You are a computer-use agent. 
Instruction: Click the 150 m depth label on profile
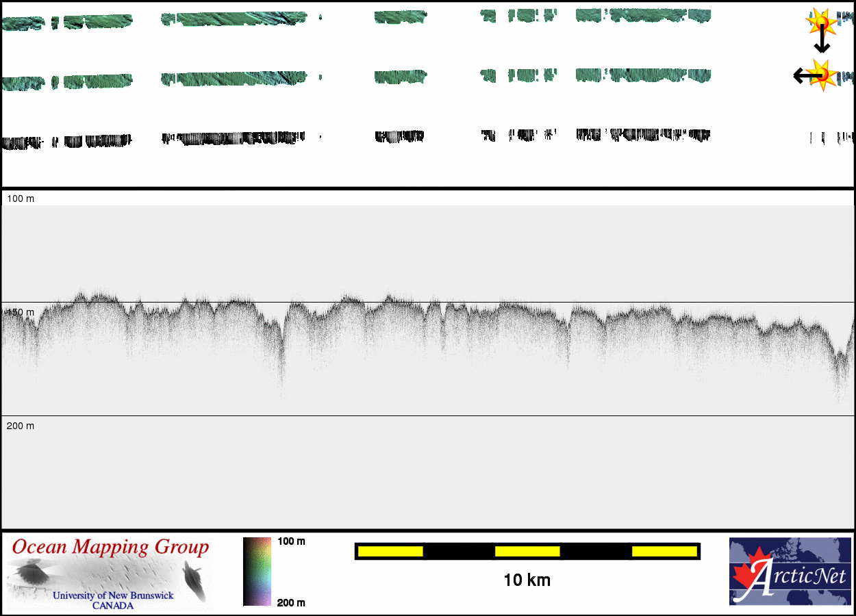point(21,312)
